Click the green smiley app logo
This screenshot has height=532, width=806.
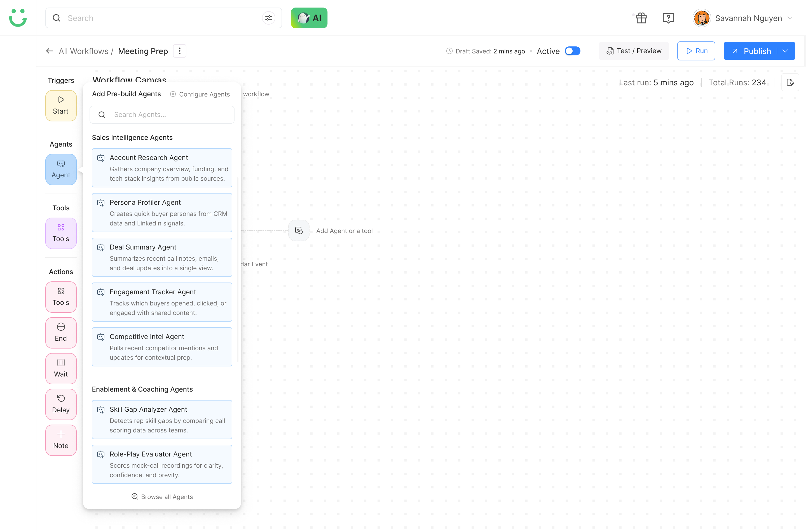[x=18, y=18]
